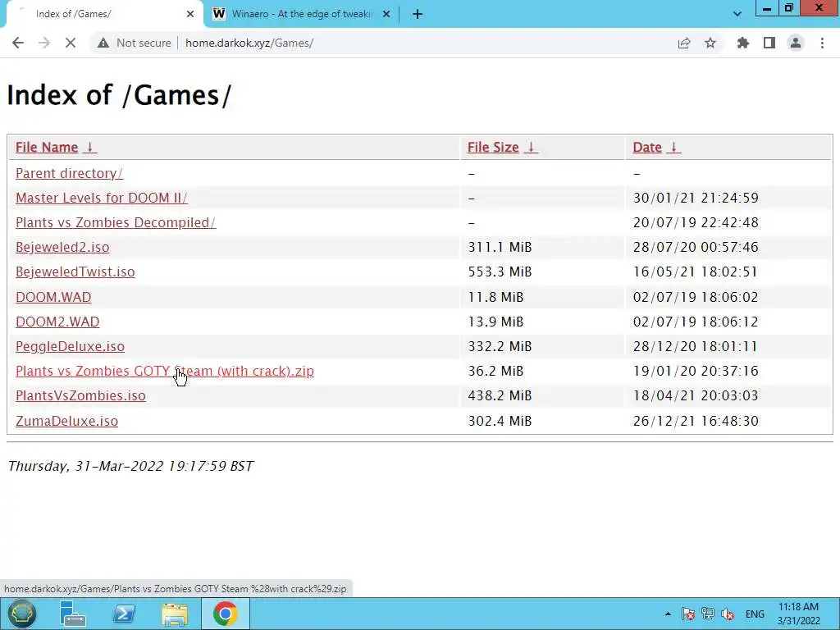Open the Parent directory link
Image resolution: width=840 pixels, height=630 pixels.
point(69,173)
